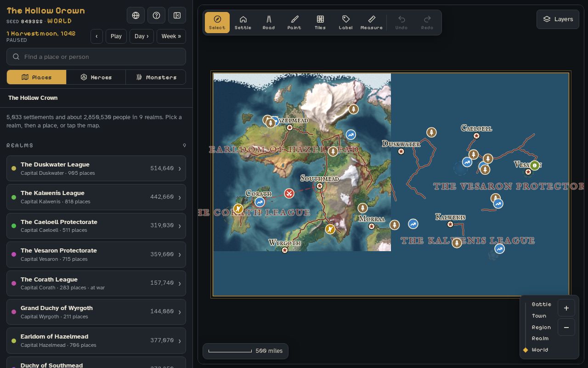Open Grand Duchy of Wyrgoth realm row
This screenshot has height=368, width=588.
pyautogui.click(x=96, y=312)
